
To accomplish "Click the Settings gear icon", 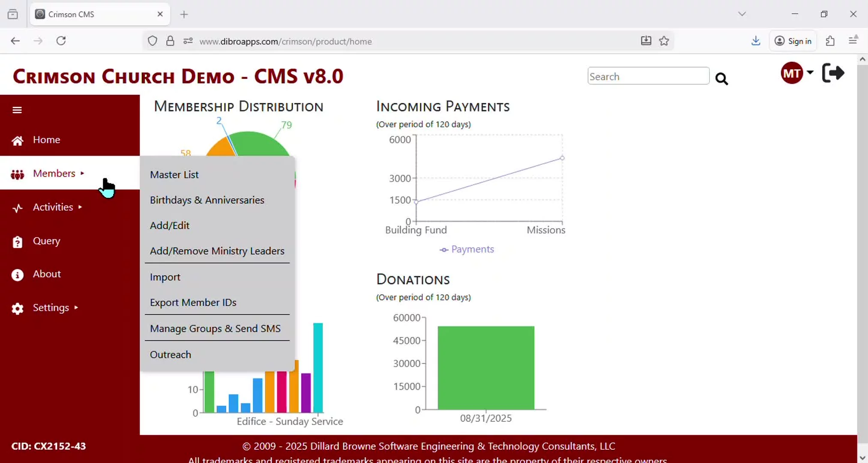I will point(17,309).
